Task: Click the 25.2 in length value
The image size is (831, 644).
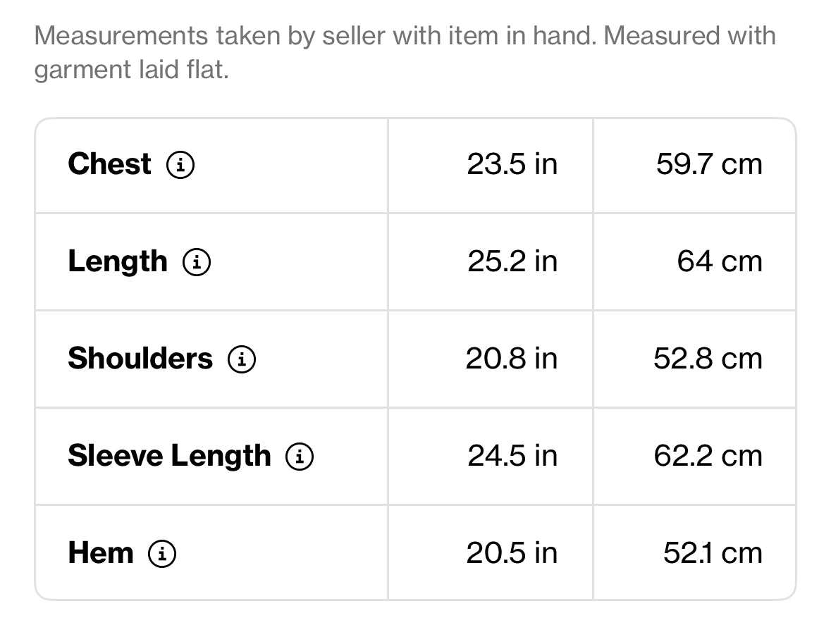Action: (x=512, y=261)
